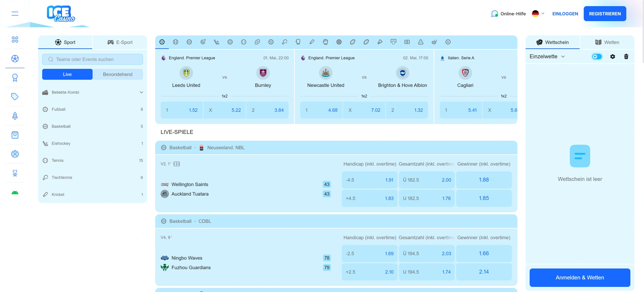Open the rocket icon in sidebar
Screen dimensions: 644x292
[x=15, y=116]
